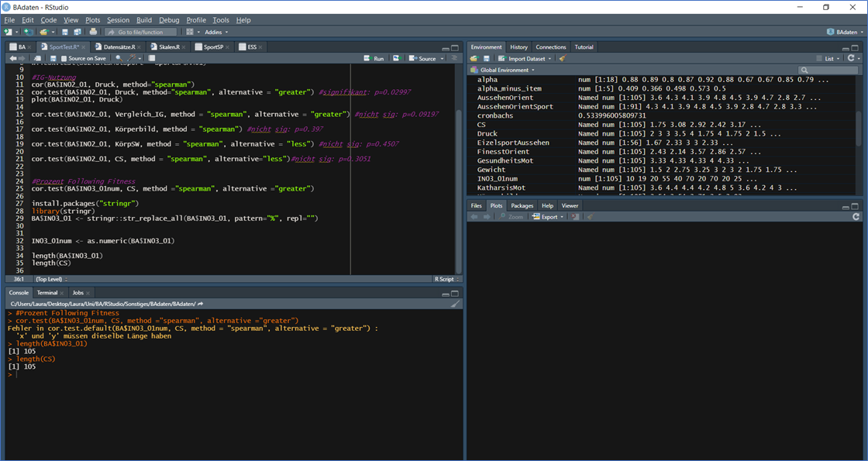Open the Packages tab
Image resolution: width=868 pixels, height=461 pixels.
click(522, 205)
